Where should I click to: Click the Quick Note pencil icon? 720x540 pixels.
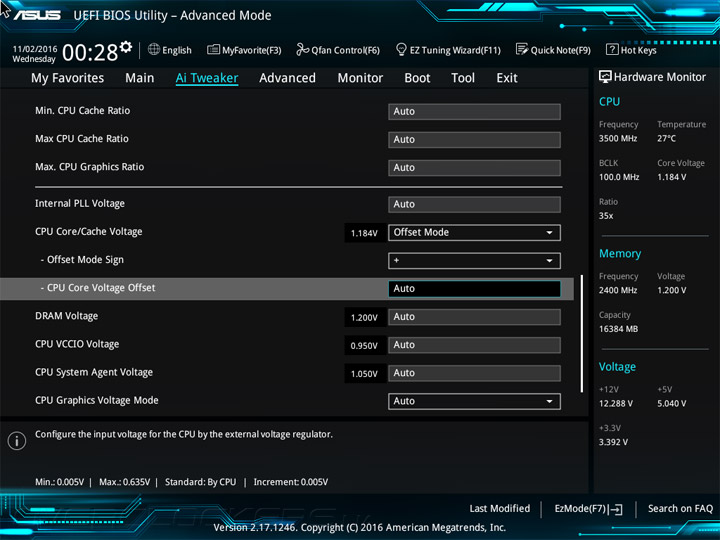pyautogui.click(x=522, y=49)
